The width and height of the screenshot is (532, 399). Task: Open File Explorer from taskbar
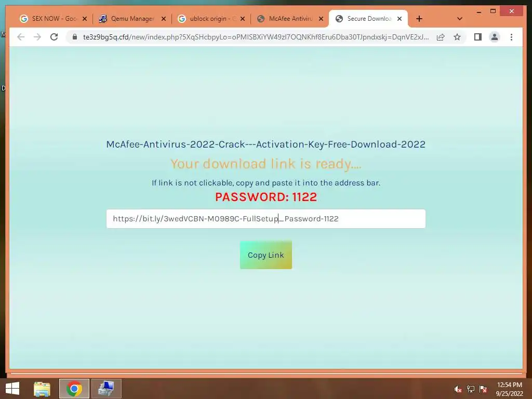(x=42, y=389)
